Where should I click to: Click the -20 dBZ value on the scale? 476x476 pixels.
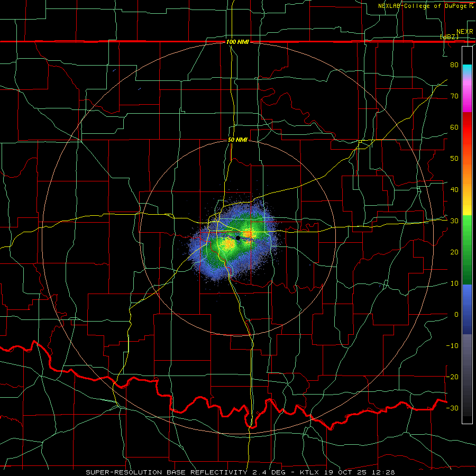click(452, 377)
